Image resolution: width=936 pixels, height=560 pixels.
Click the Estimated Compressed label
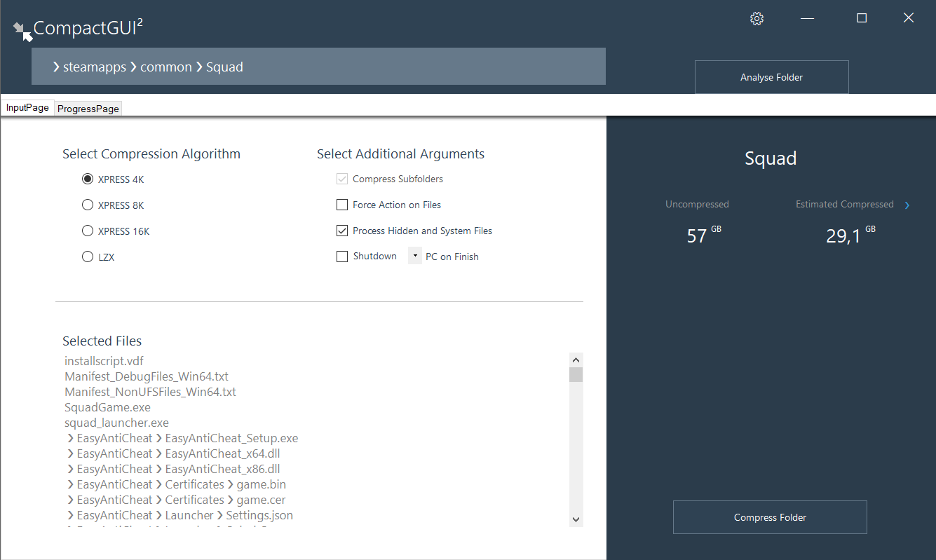pos(844,205)
